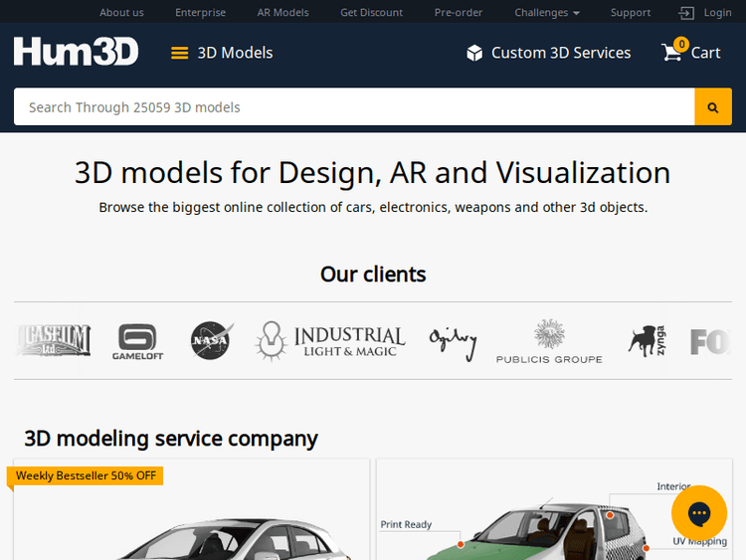Focus the 3D models search field

coord(353,106)
